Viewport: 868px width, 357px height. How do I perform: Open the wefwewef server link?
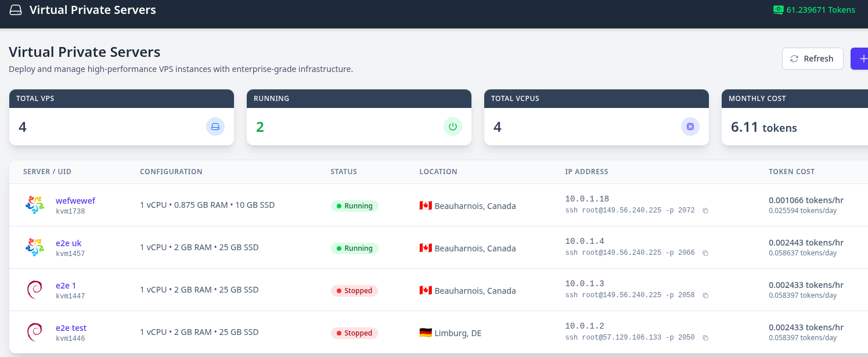(75, 201)
